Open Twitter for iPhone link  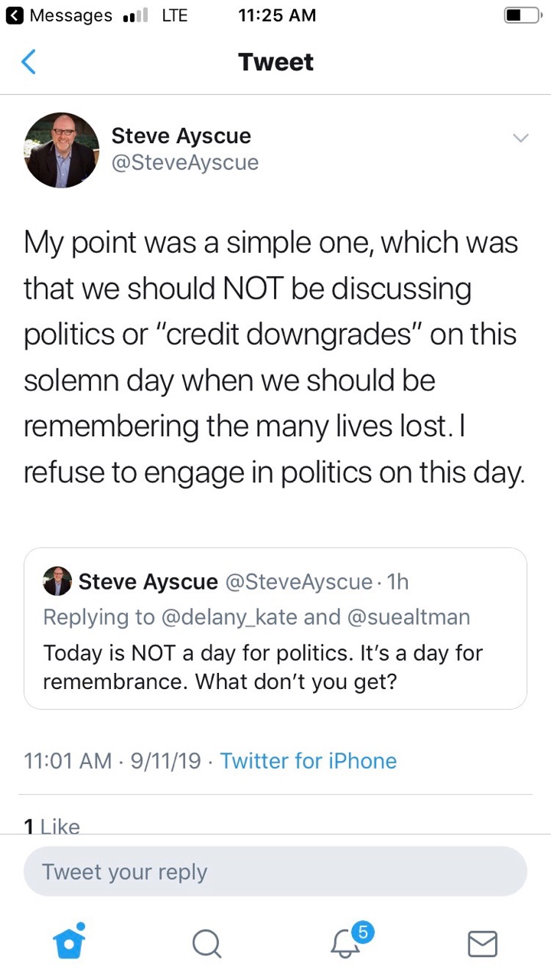pyautogui.click(x=308, y=761)
